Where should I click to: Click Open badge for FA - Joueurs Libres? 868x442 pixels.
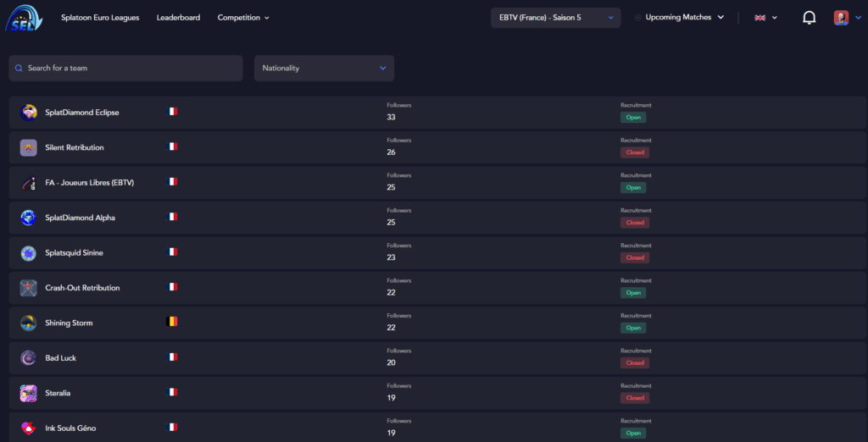(x=632, y=187)
